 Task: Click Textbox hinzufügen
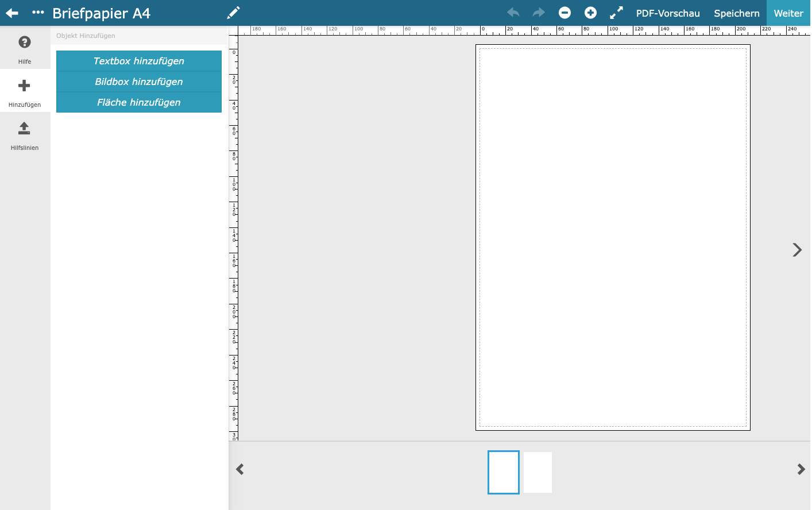(x=139, y=61)
